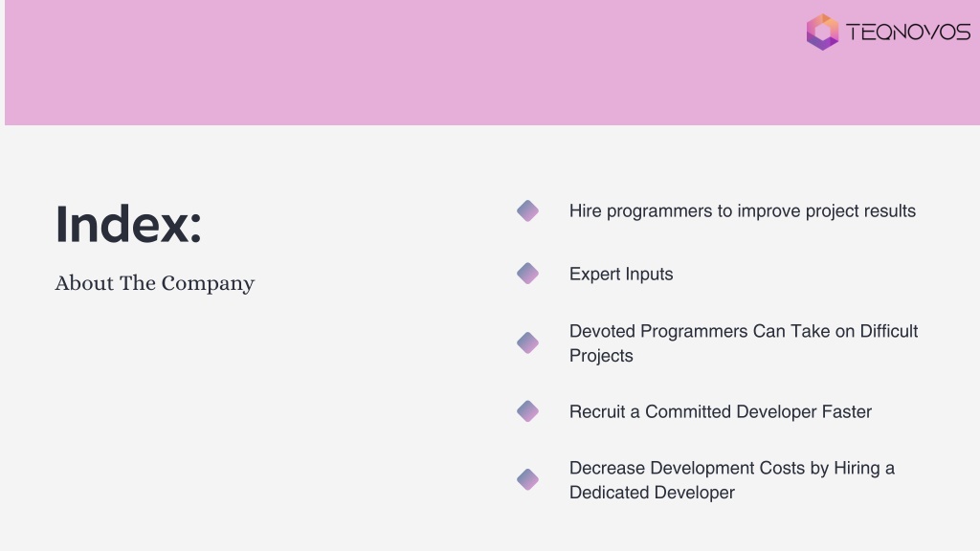Select the 'About The Company' subtitle
The height and width of the screenshot is (551, 980).
(155, 283)
